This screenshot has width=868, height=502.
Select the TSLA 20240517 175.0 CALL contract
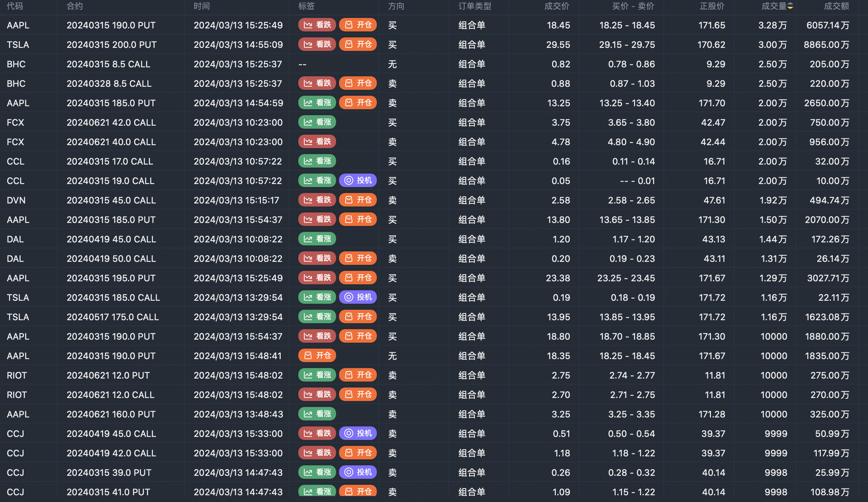click(113, 317)
